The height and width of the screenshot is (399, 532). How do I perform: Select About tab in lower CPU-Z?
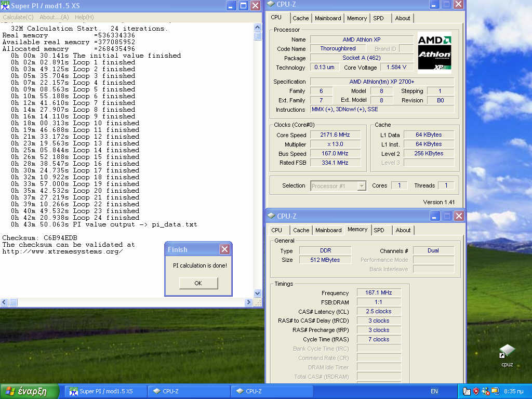pyautogui.click(x=403, y=230)
